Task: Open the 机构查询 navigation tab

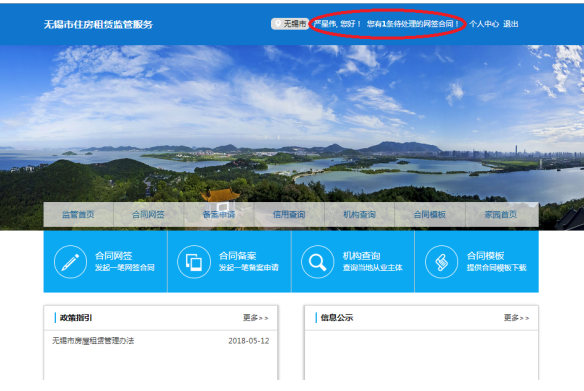Action: (x=359, y=214)
